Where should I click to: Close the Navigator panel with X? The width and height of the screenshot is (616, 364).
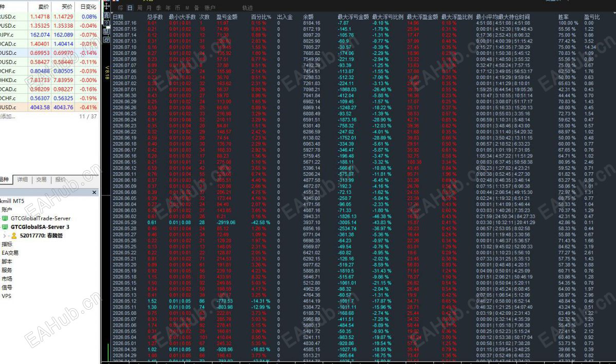tap(94, 192)
